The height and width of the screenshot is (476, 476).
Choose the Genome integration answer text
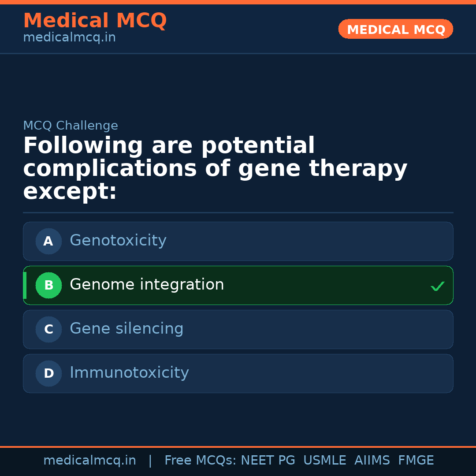pos(147,285)
